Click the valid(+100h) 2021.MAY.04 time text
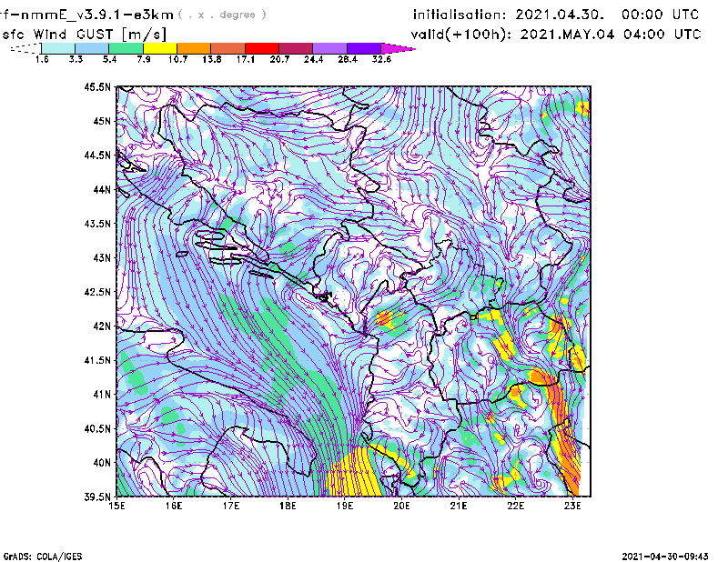The width and height of the screenshot is (728, 562). tap(556, 35)
